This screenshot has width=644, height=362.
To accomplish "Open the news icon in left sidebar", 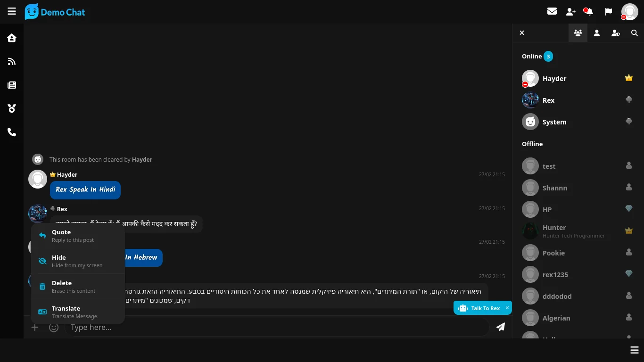I will coord(12,85).
